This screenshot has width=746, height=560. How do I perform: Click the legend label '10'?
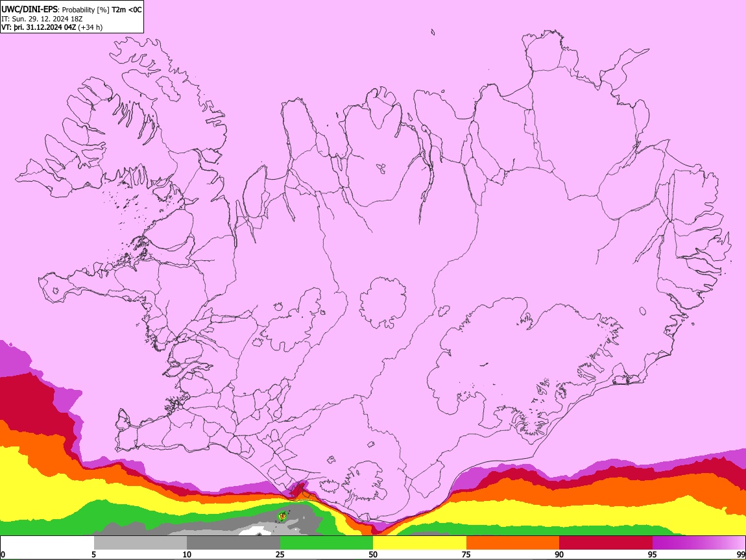coord(187,555)
